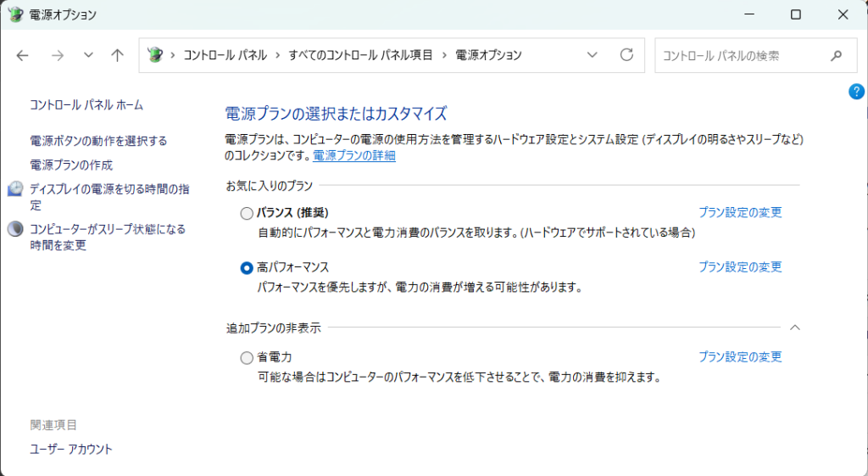Select the 高パフォーマンス power plan
Image resolution: width=868 pixels, height=476 pixels.
click(247, 267)
